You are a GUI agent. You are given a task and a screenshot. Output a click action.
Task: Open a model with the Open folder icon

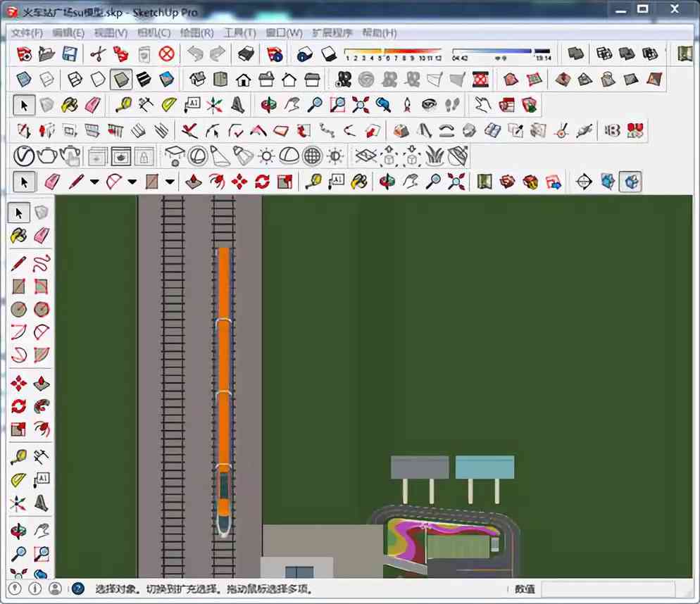point(47,54)
